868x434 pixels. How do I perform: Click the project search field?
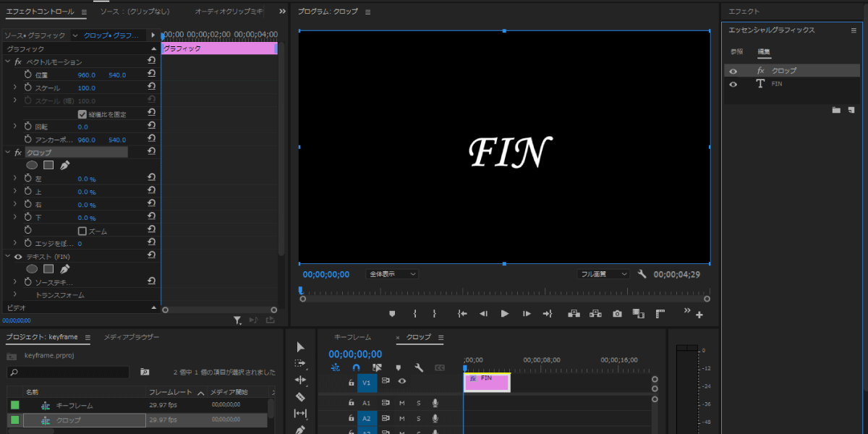tap(68, 373)
